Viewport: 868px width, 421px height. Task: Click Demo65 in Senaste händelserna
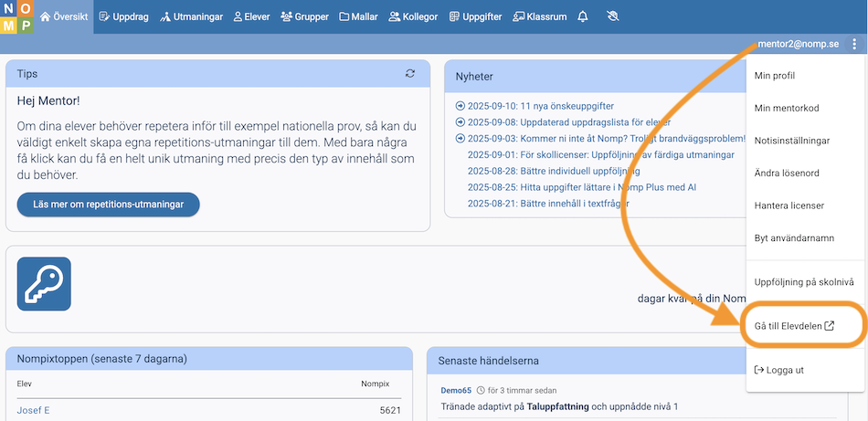tap(456, 390)
